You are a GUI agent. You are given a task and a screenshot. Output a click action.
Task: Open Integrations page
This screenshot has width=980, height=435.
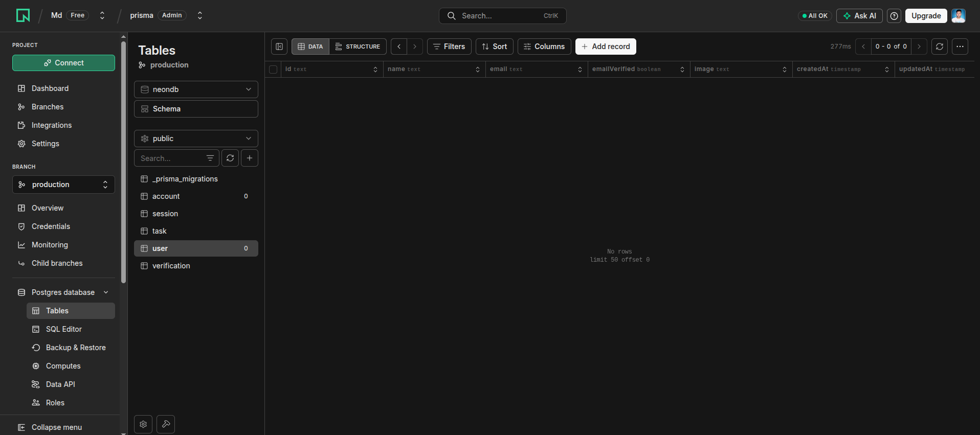pyautogui.click(x=63, y=125)
